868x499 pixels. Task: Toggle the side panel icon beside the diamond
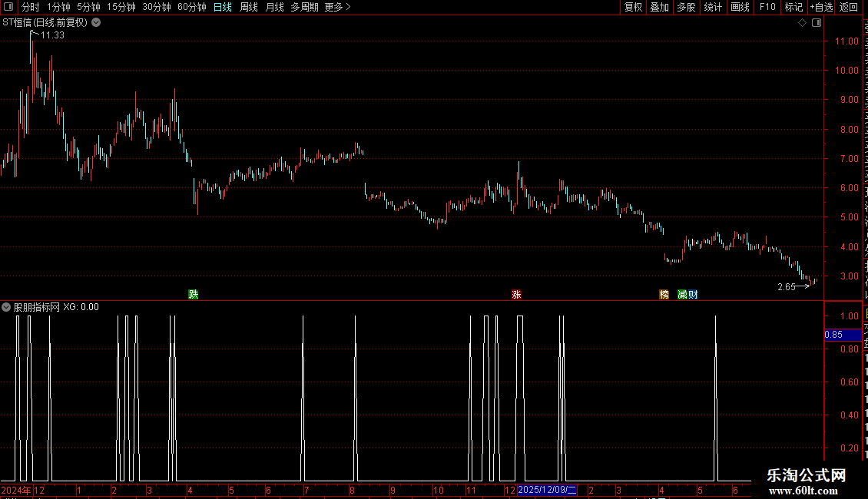point(817,23)
